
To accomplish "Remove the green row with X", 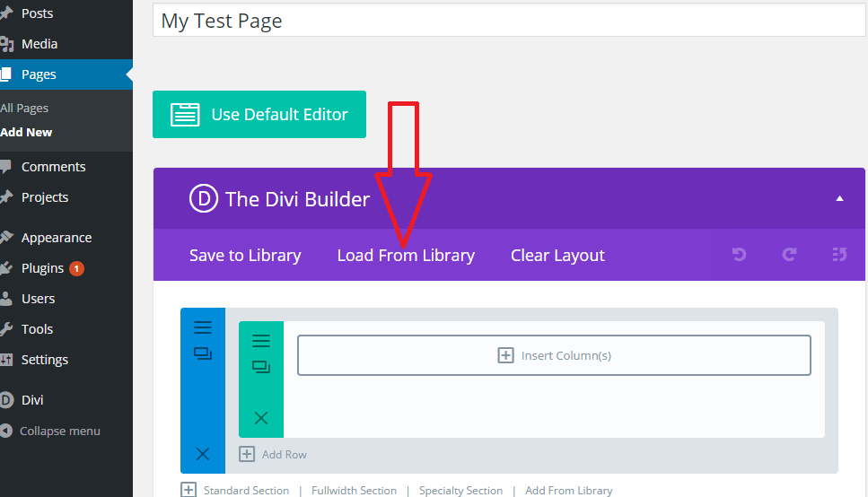I will (261, 418).
